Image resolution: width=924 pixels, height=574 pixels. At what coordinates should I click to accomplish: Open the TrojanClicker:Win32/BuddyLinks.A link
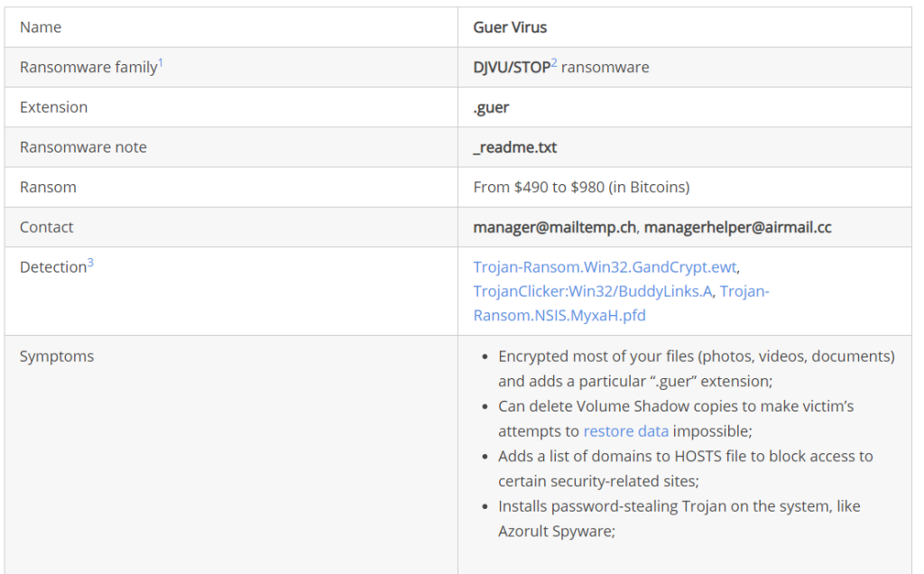(592, 291)
